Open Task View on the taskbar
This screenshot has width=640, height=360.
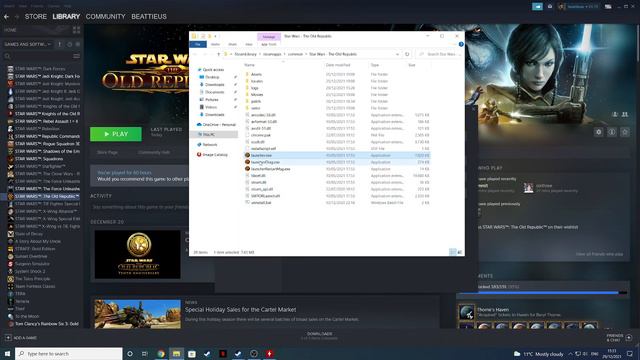tap(145, 354)
